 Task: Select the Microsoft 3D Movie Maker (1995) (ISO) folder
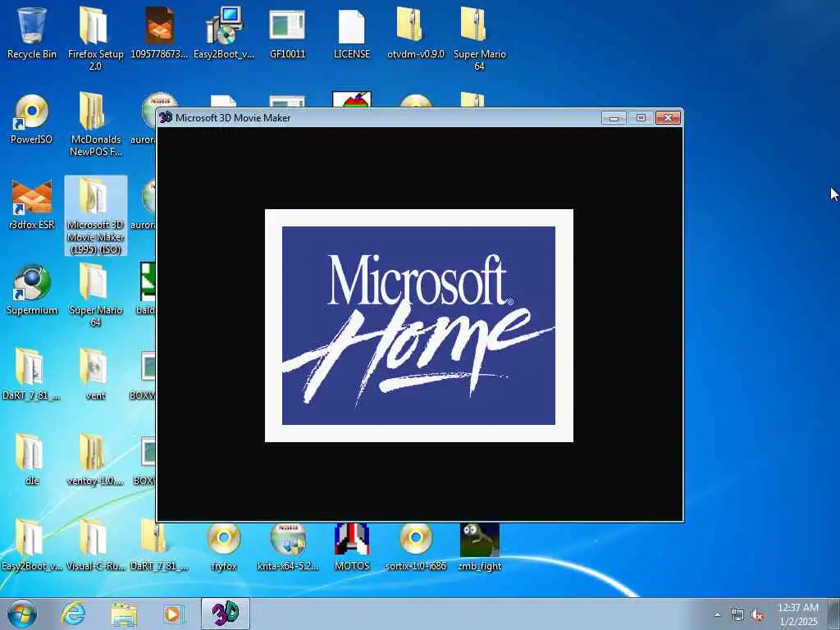click(95, 216)
